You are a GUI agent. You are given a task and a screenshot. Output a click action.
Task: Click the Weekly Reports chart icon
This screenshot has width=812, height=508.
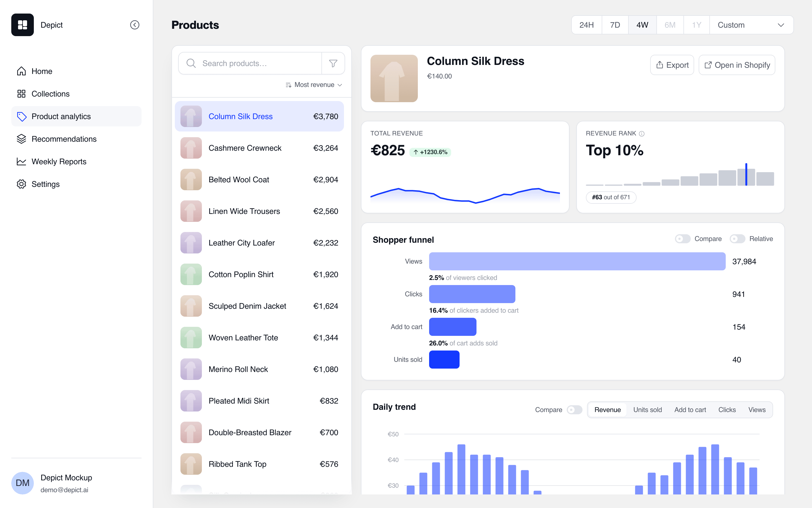click(x=21, y=162)
